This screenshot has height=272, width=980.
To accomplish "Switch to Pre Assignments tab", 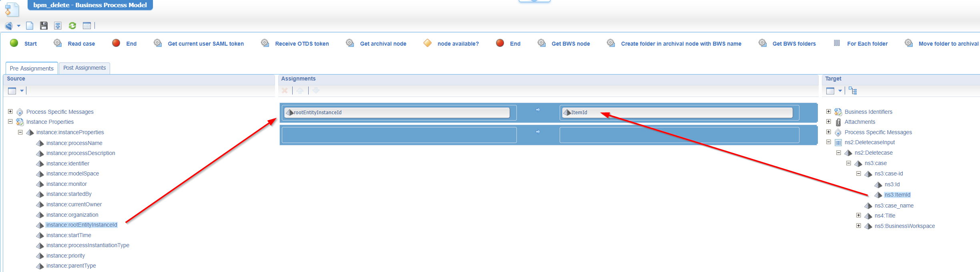I will pos(32,68).
